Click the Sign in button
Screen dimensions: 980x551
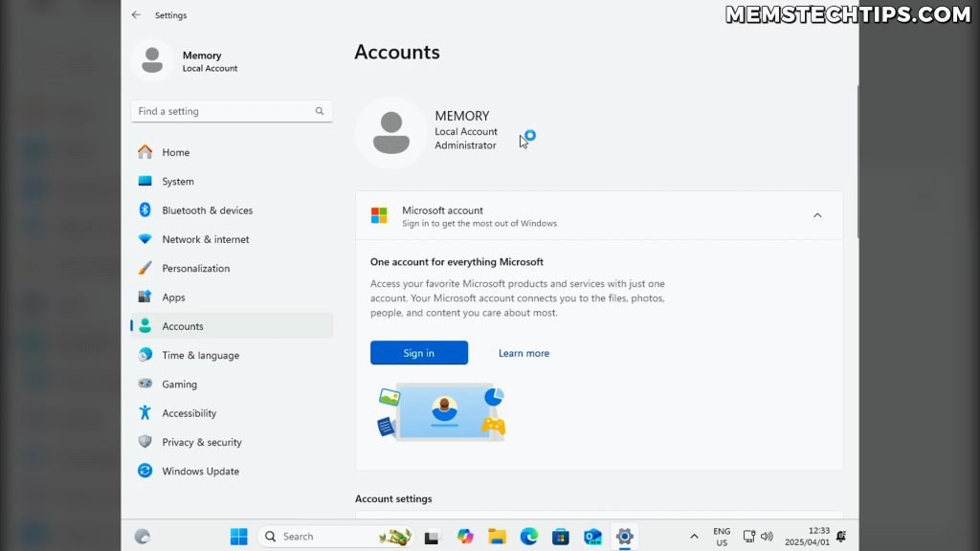[x=418, y=353]
